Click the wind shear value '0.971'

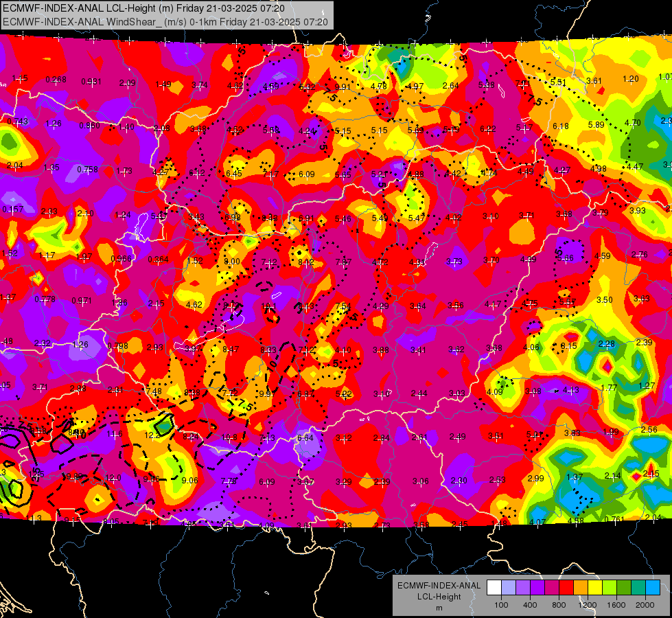(x=82, y=301)
